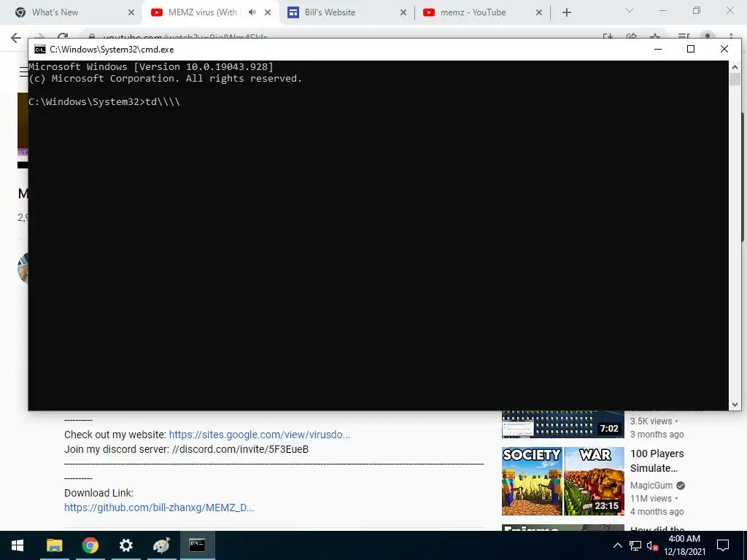Minimize the Chrome window
This screenshot has height=560, width=747.
click(662, 10)
